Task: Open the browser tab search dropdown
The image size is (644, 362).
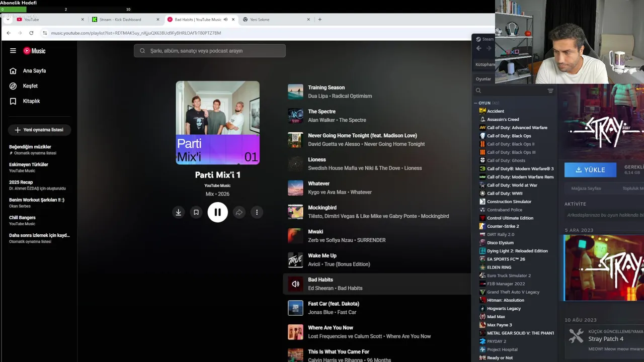Action: tap(8, 20)
